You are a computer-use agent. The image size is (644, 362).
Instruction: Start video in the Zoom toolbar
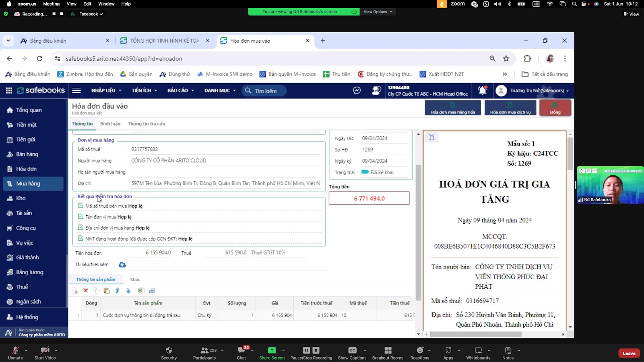click(45, 353)
